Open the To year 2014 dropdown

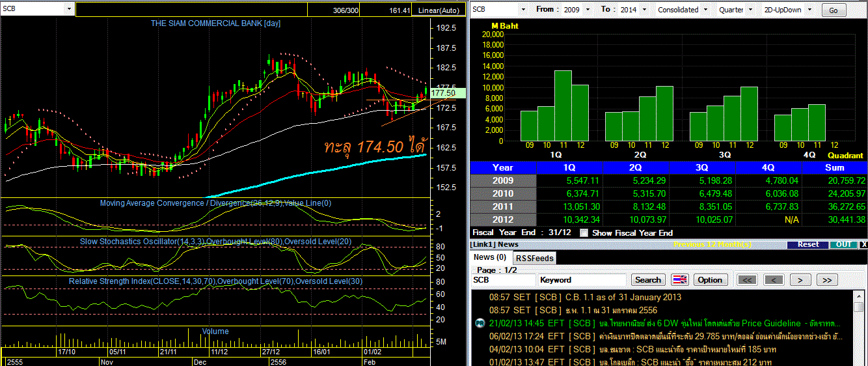point(644,10)
